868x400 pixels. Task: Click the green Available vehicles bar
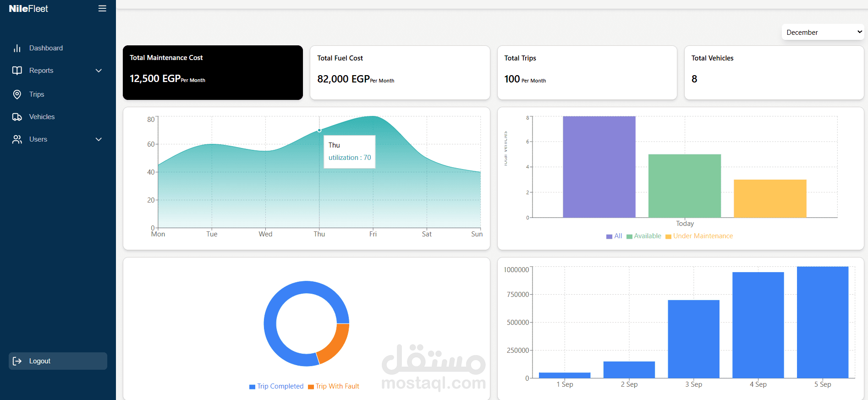click(685, 186)
